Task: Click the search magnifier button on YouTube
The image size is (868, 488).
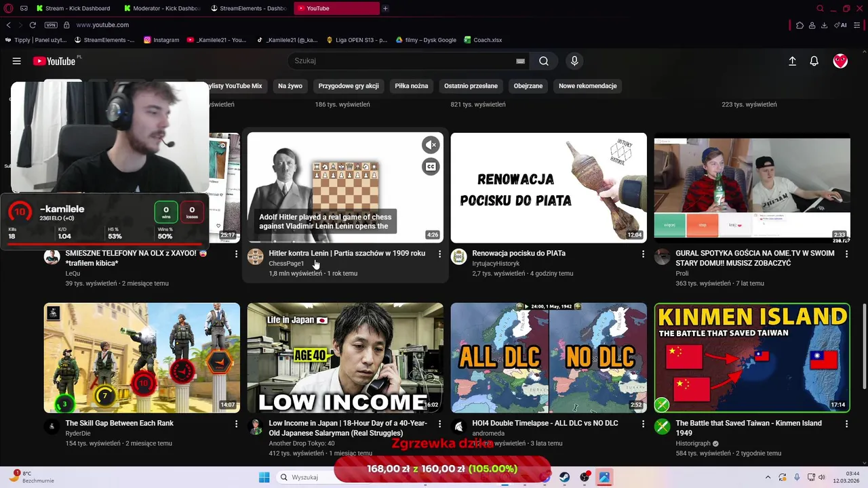Action: click(x=544, y=61)
